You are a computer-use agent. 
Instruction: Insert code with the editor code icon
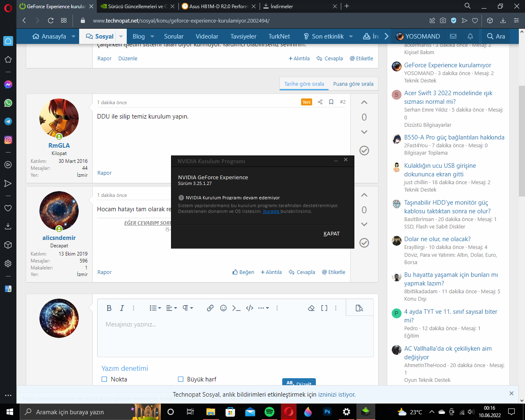(x=249, y=308)
